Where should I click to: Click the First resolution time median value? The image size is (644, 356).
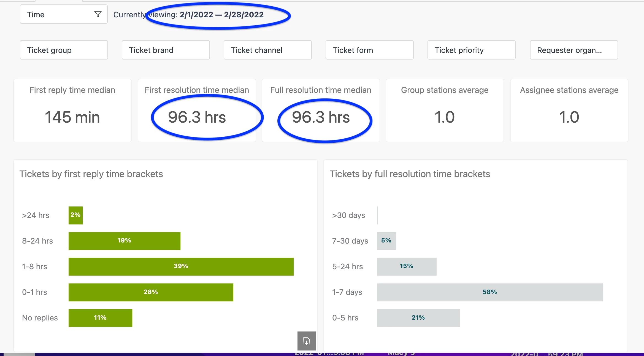coord(197,117)
